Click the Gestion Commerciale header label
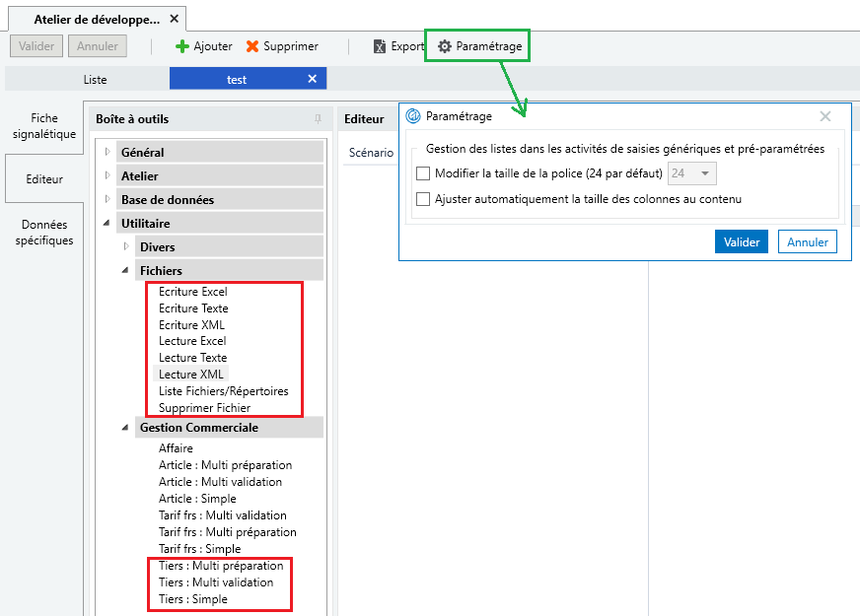 point(199,428)
